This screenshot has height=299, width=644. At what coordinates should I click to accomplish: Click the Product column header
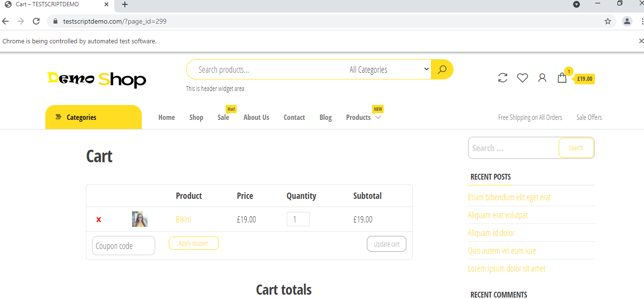(x=189, y=196)
